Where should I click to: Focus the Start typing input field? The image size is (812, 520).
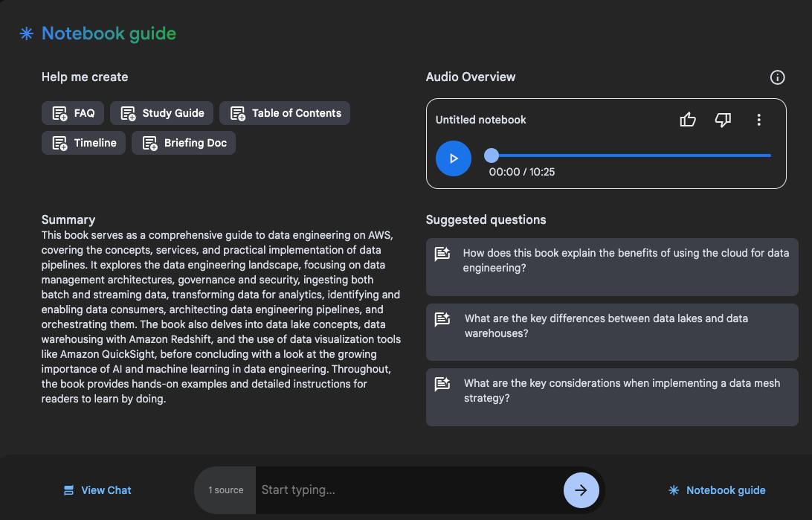point(409,490)
